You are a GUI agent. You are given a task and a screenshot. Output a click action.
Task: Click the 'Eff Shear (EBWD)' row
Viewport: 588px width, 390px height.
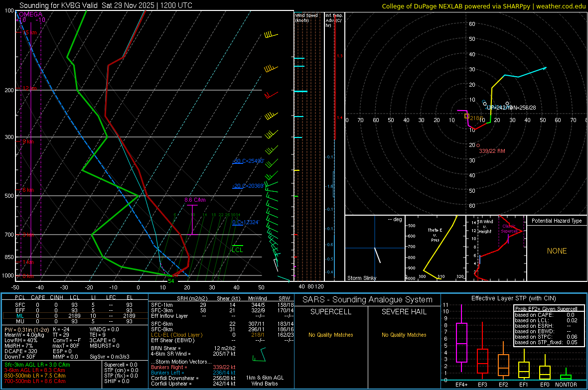coord(222,340)
